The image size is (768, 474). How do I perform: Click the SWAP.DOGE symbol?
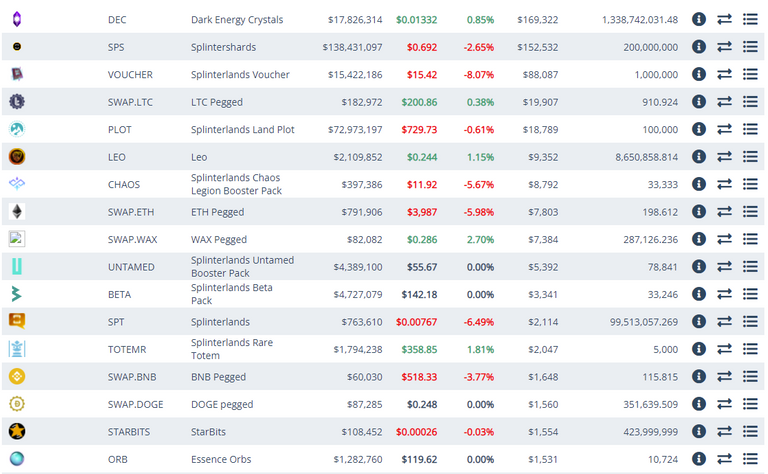coord(136,404)
